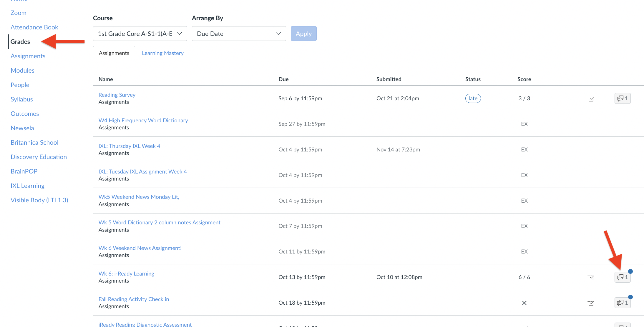The width and height of the screenshot is (644, 327).
Task: Click the late status badge
Action: (x=473, y=99)
